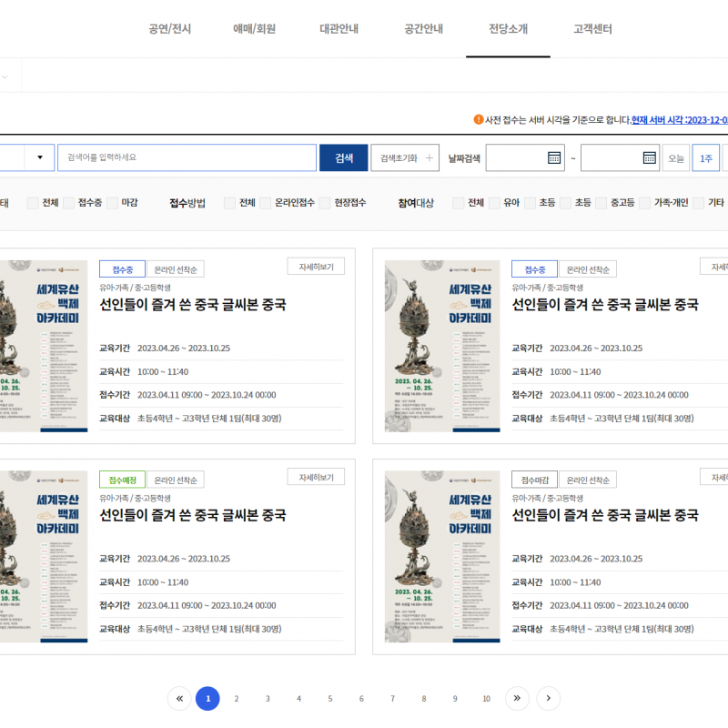This screenshot has height=728, width=728.
Task: Open the start date calendar picker
Action: point(554,157)
